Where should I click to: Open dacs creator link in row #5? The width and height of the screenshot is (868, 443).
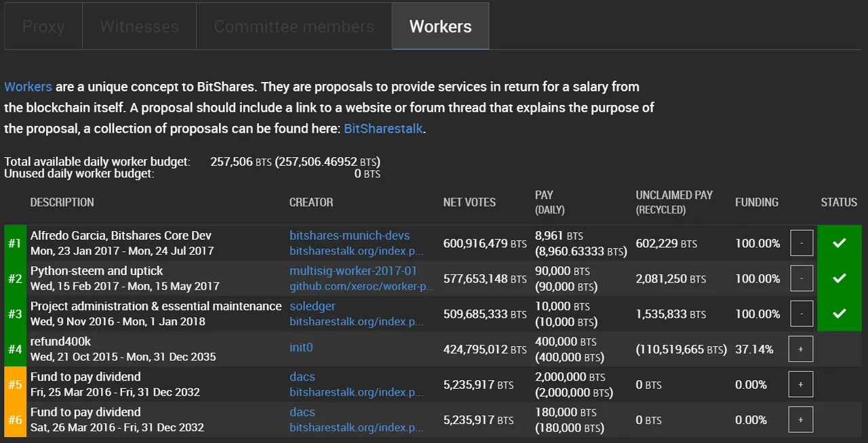302,377
